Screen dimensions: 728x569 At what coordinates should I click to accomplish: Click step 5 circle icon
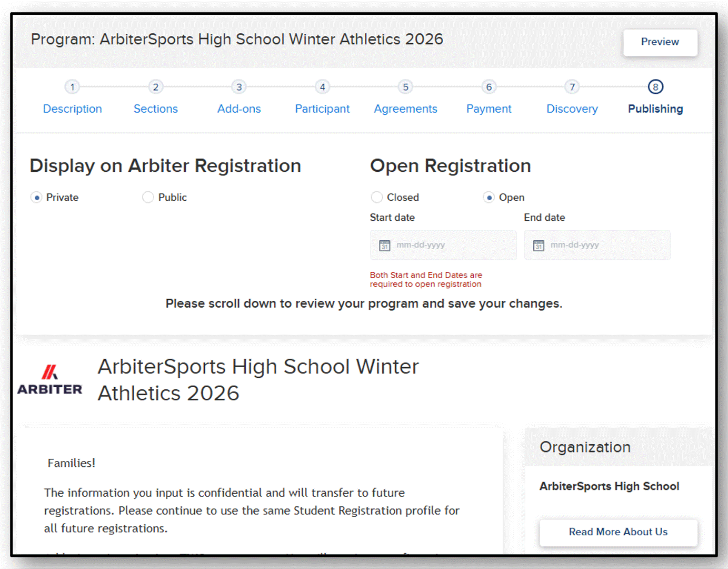pos(405,87)
